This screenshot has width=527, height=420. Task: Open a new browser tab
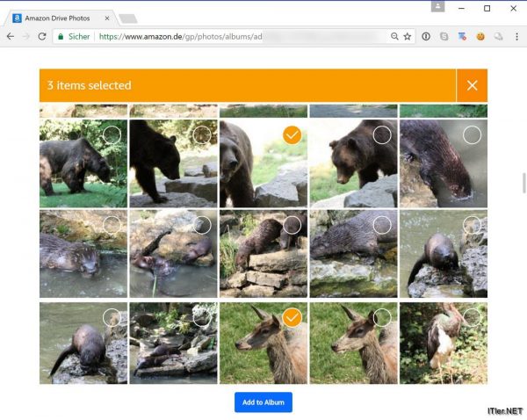[x=127, y=18]
